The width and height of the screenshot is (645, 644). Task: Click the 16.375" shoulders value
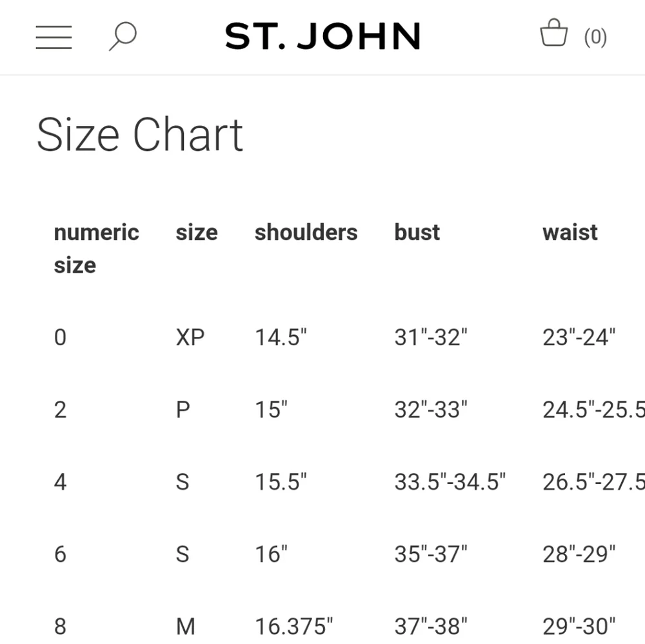(x=293, y=626)
